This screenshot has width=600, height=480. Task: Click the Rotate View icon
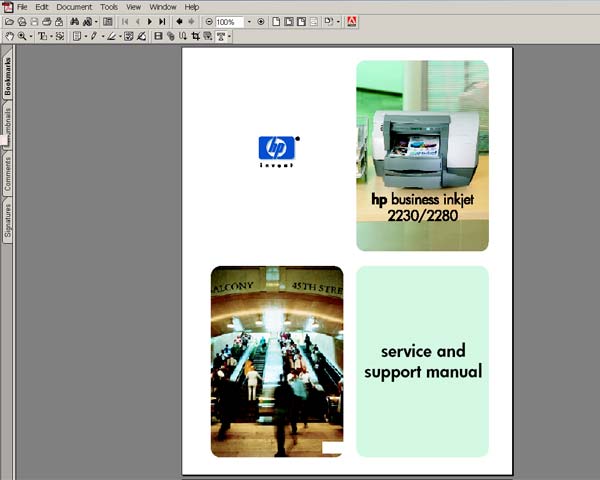pyautogui.click(x=328, y=22)
